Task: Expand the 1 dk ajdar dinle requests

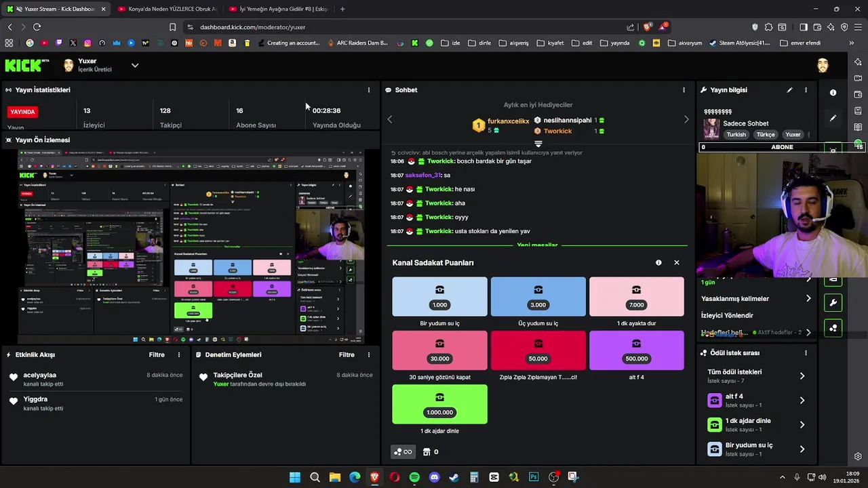Action: click(x=755, y=424)
